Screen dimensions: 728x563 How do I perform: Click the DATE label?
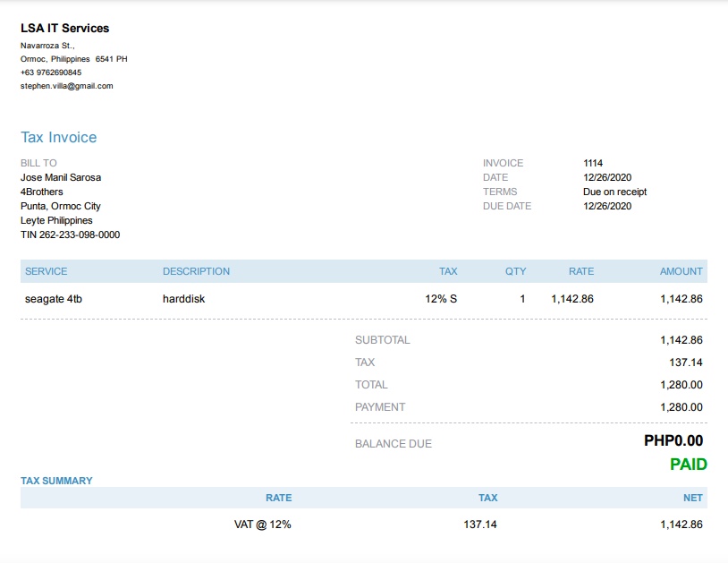click(x=495, y=177)
